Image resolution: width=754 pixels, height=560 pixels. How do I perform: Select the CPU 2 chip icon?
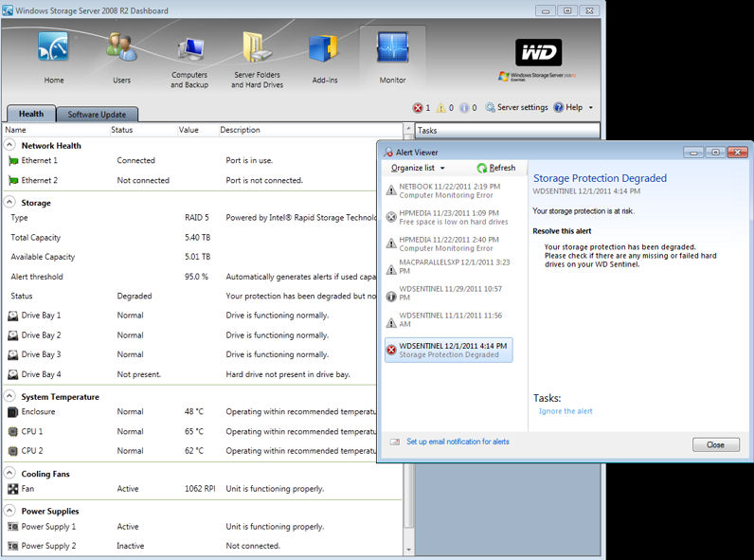tap(13, 451)
